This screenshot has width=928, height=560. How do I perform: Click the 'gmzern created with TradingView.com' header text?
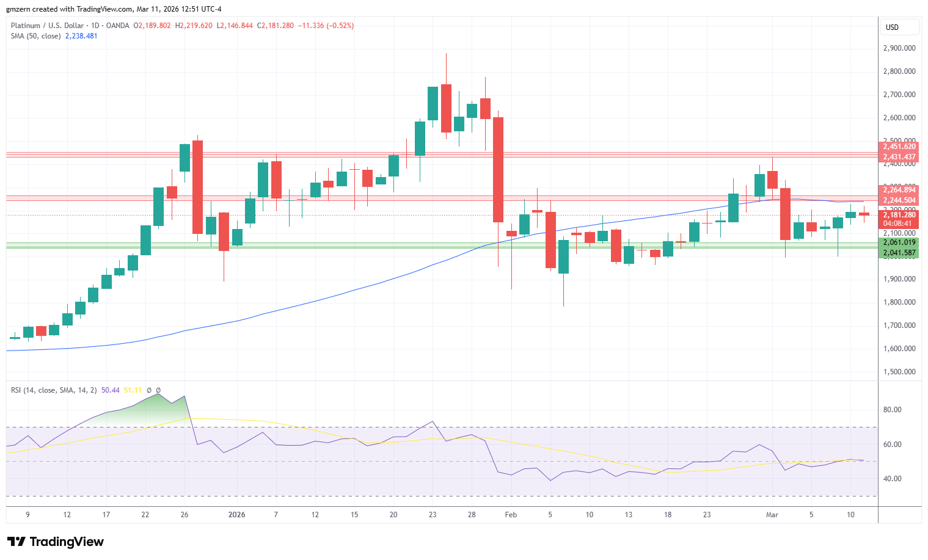click(70, 9)
